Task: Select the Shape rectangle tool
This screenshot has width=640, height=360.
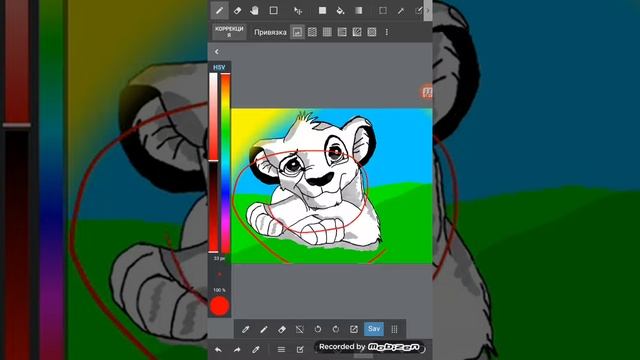Action: 273,11
